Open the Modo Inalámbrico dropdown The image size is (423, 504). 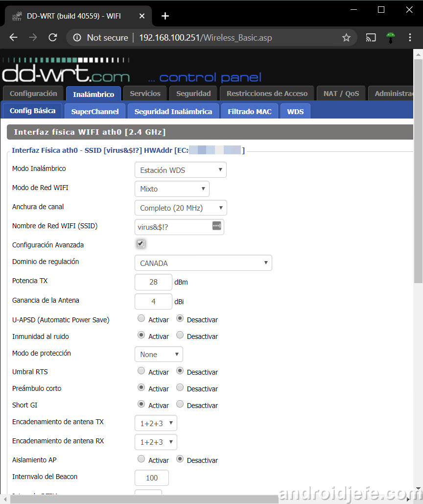(180, 170)
